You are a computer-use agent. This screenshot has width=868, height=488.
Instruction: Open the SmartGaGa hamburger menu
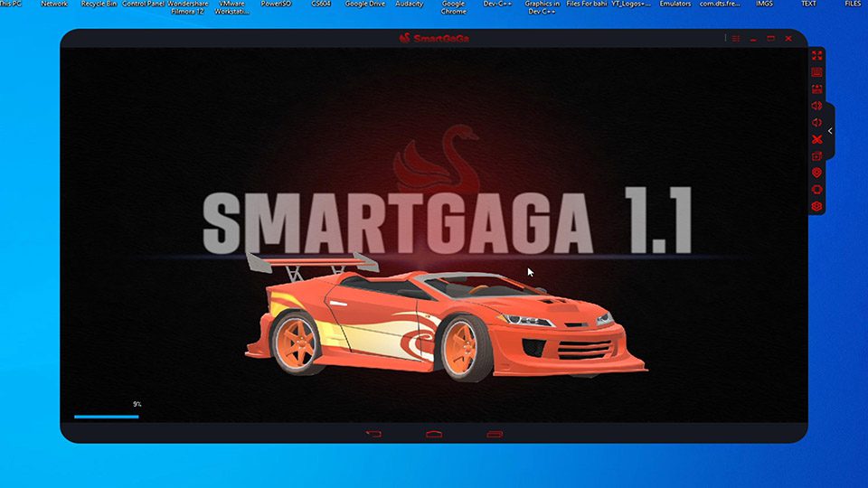[x=736, y=39]
